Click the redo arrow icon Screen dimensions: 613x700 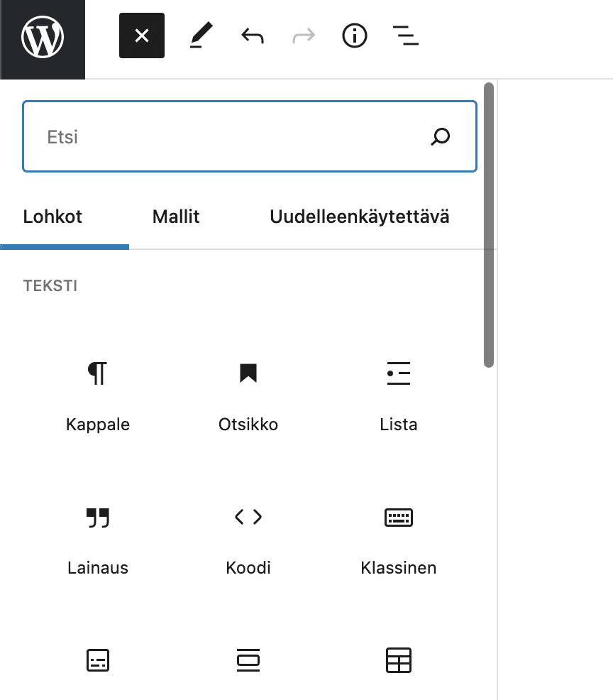[x=304, y=35]
